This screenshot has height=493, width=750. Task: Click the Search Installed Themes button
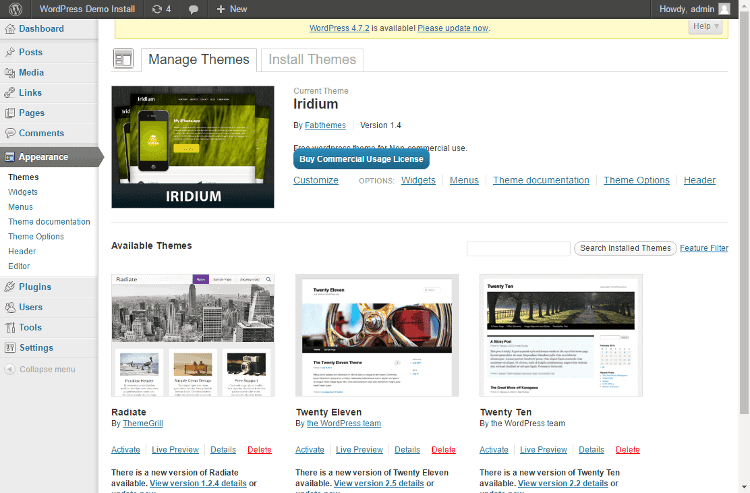(x=625, y=248)
